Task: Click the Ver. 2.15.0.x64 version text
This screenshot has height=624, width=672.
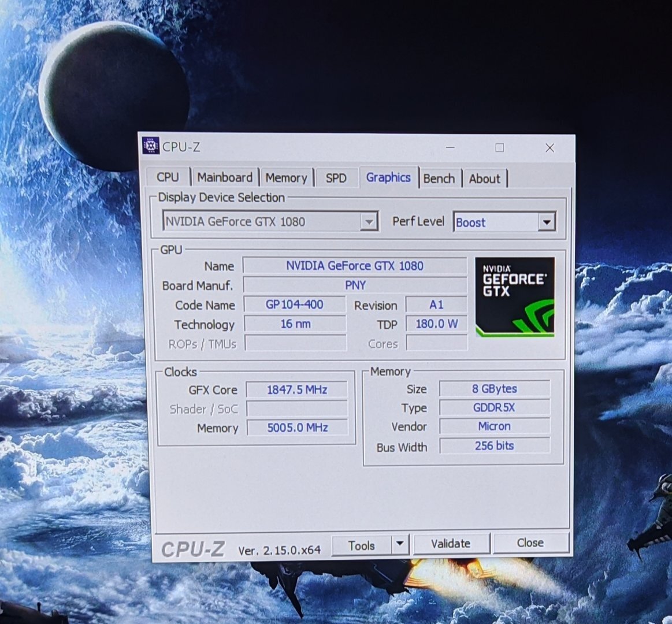Action: pos(280,550)
